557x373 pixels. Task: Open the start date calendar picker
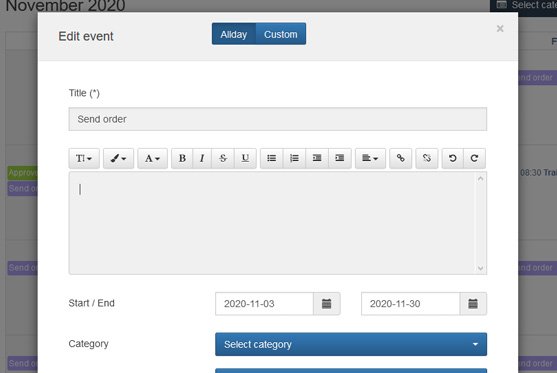pyautogui.click(x=326, y=304)
